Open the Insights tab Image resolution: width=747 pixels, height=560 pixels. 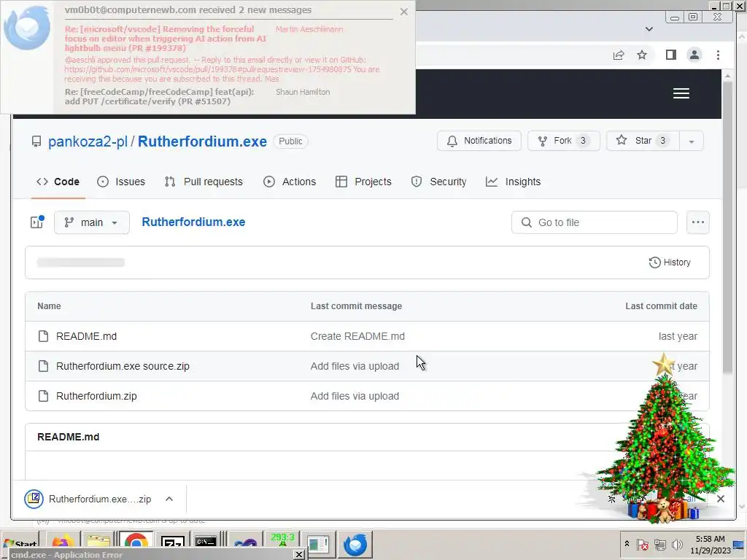(513, 182)
